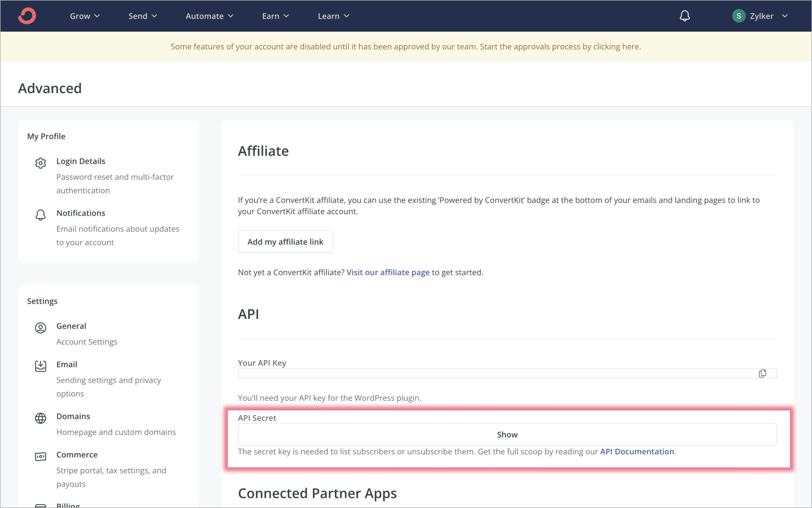
Task: Click the Your API Key field
Action: click(496, 374)
